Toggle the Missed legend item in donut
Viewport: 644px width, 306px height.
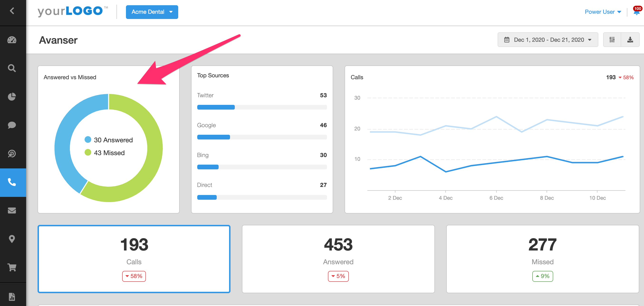(x=105, y=153)
